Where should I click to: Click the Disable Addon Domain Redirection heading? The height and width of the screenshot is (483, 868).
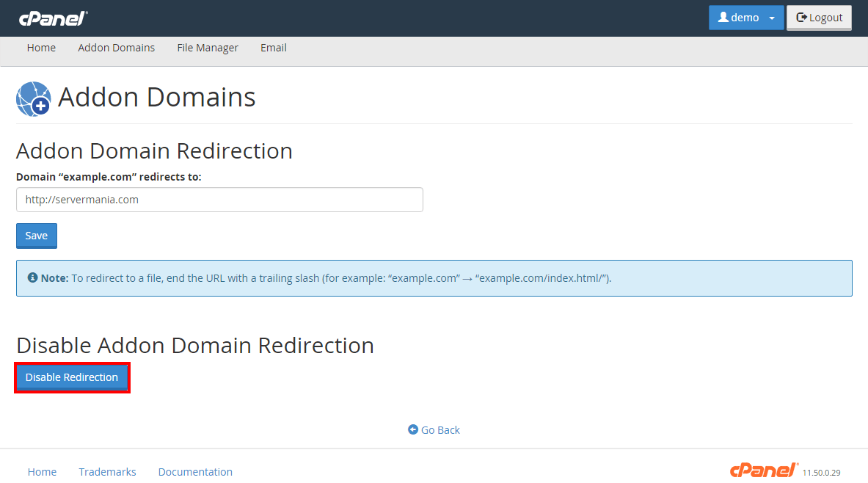(195, 345)
